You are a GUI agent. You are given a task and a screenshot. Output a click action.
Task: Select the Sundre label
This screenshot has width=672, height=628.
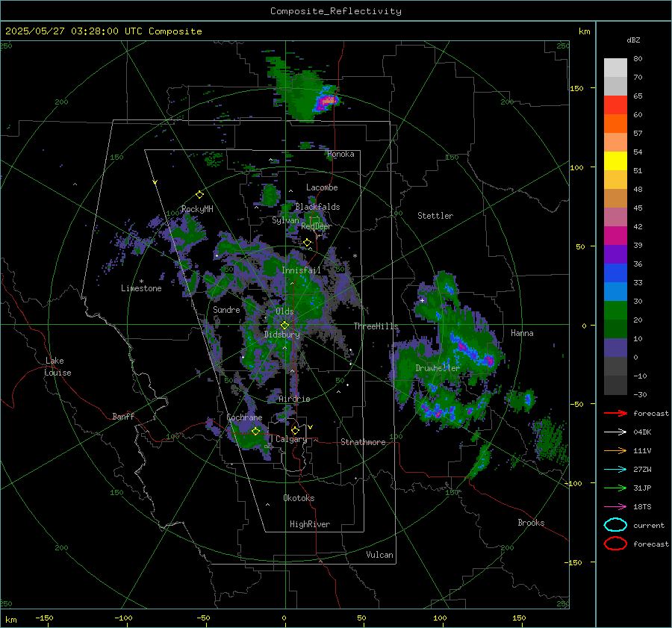[x=226, y=309]
